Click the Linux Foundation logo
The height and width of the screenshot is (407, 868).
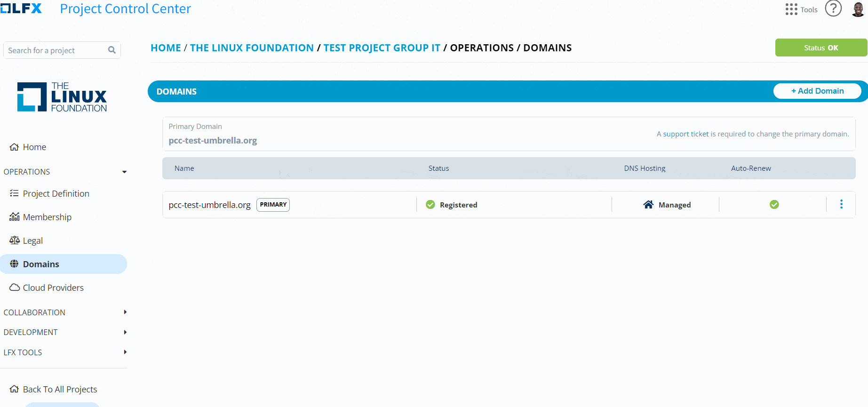(62, 97)
